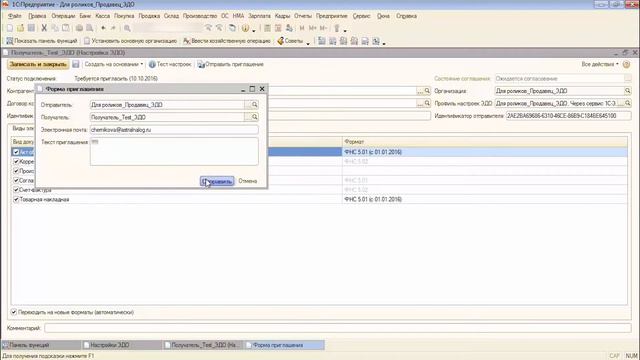Toggle checkbox of row starting with Произ
This screenshot has height=360, width=640.
[16, 171]
